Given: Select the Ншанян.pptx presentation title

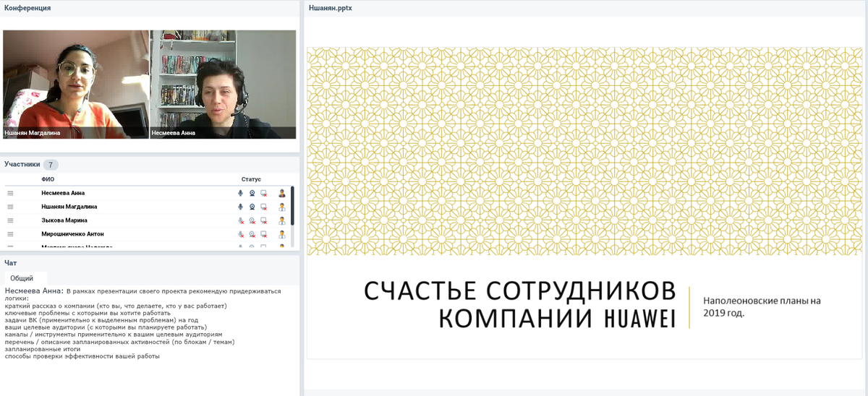Looking at the screenshot, I should (331, 8).
